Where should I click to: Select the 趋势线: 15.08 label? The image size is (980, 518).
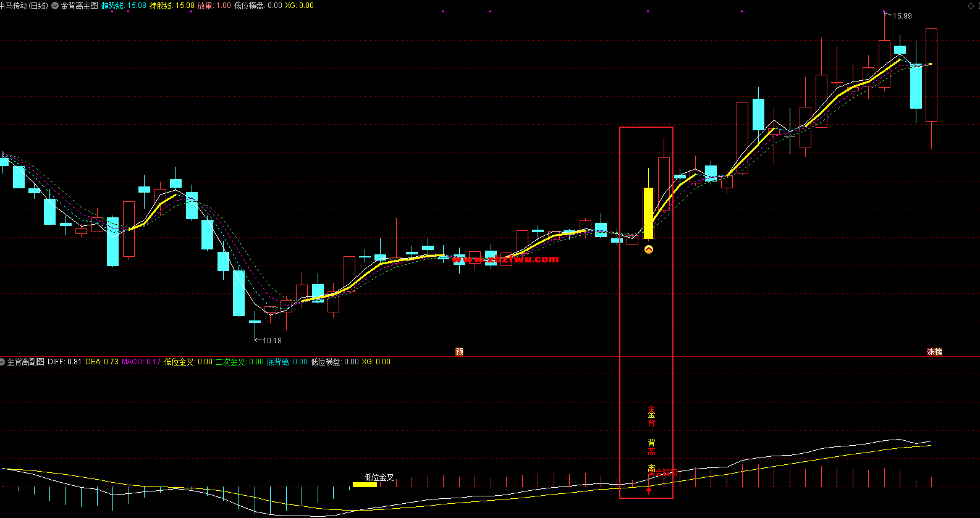click(x=124, y=6)
